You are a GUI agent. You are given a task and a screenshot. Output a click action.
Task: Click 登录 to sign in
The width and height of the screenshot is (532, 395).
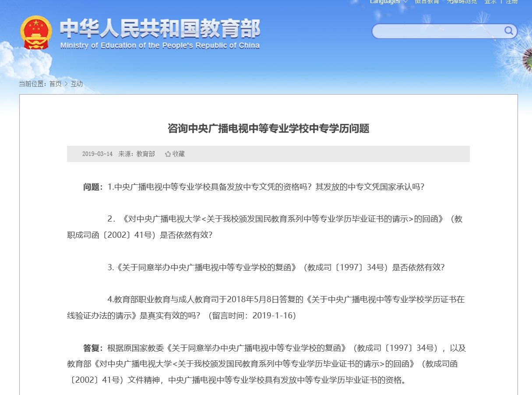pyautogui.click(x=490, y=2)
